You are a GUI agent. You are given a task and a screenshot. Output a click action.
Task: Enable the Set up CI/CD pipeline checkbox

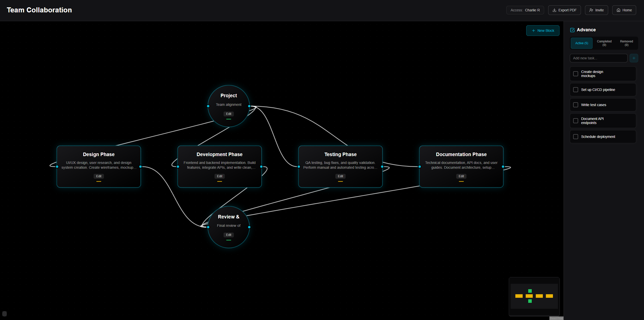click(575, 90)
